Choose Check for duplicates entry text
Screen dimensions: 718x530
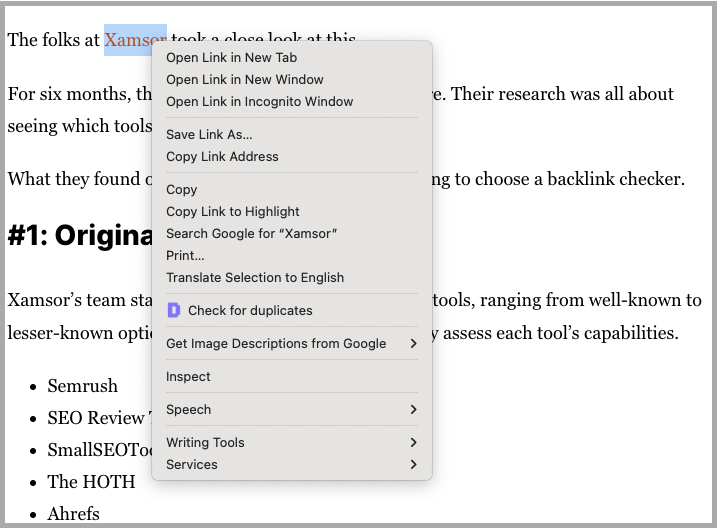250,311
